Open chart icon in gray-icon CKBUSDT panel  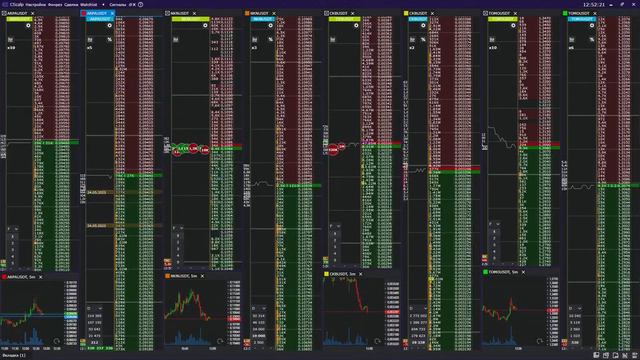(x=332, y=40)
